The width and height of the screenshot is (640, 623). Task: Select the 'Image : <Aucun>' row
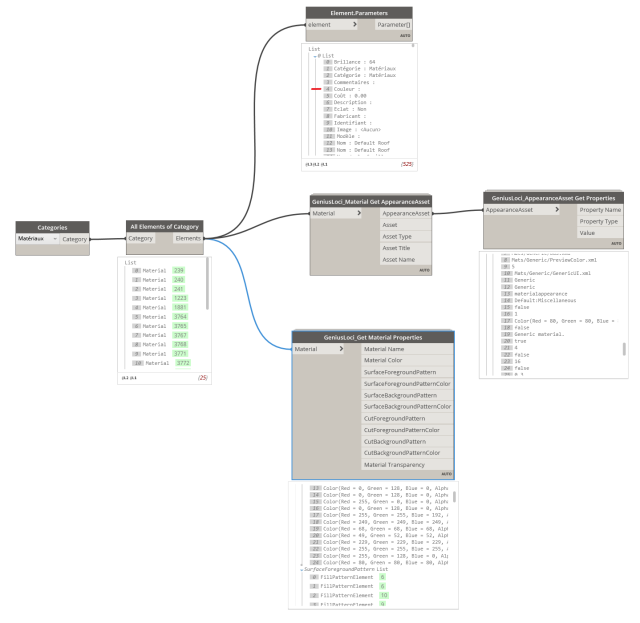[353, 129]
